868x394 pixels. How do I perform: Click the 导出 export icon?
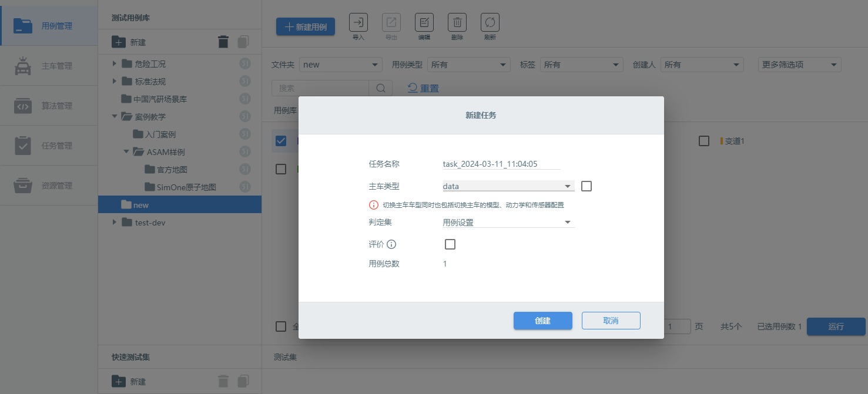coord(391,22)
